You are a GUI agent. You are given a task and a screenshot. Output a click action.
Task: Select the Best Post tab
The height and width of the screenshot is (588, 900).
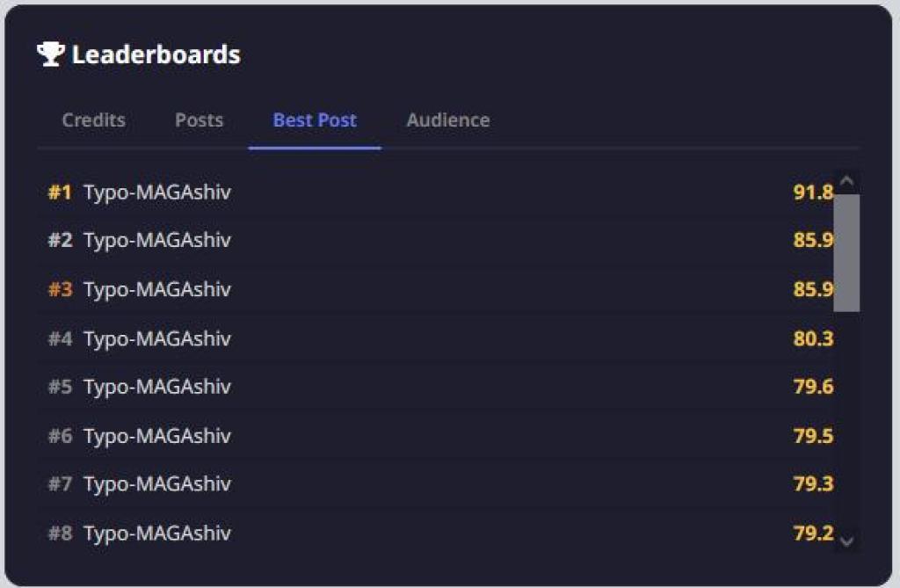tap(315, 120)
